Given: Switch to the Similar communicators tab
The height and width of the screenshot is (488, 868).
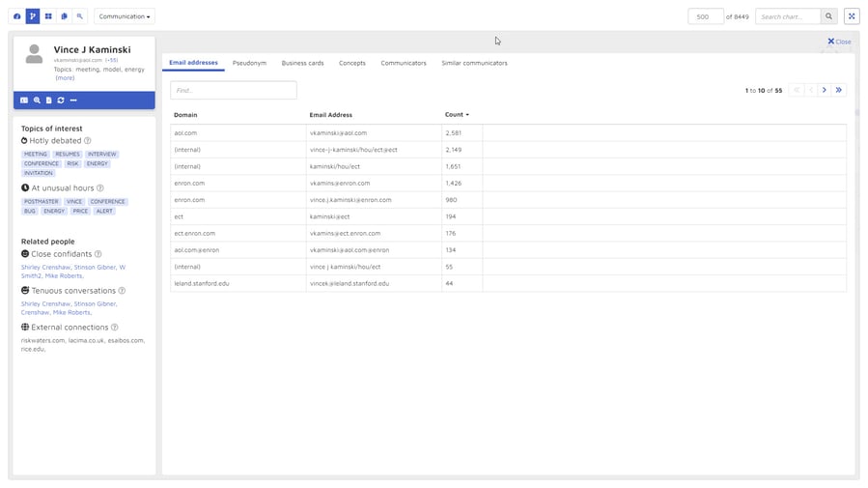Looking at the screenshot, I should pos(474,63).
